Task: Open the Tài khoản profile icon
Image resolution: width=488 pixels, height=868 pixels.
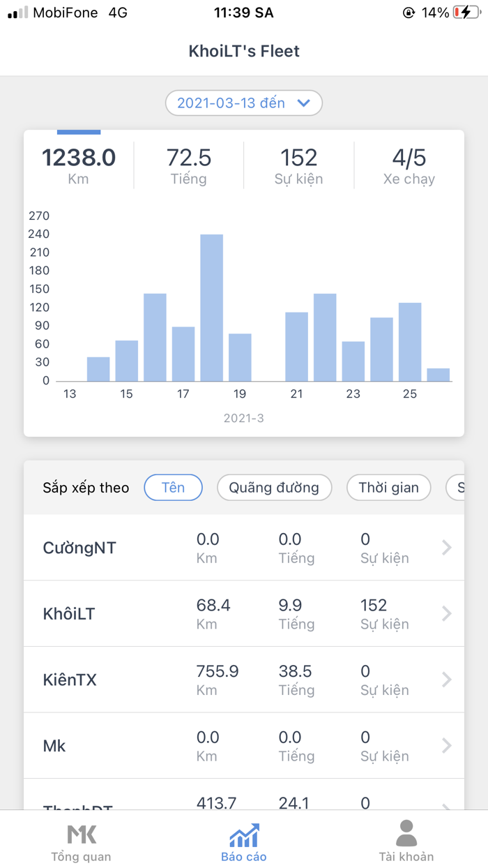Action: point(406,835)
